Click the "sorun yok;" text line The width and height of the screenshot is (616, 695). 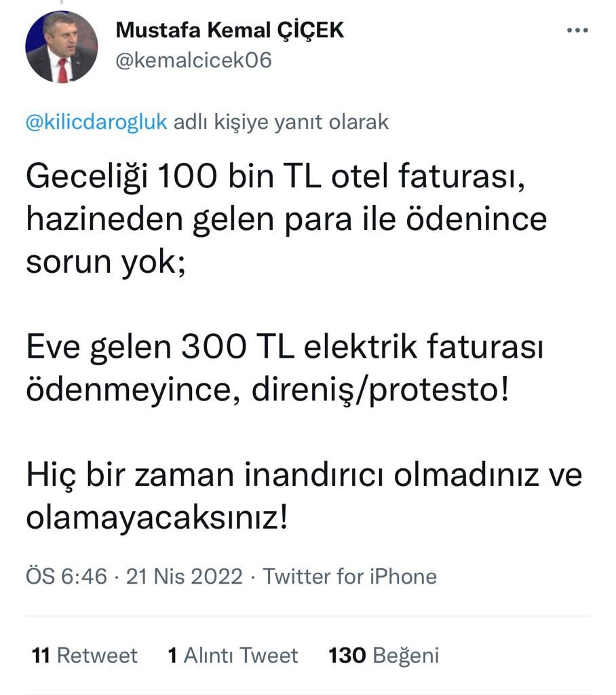point(105,262)
